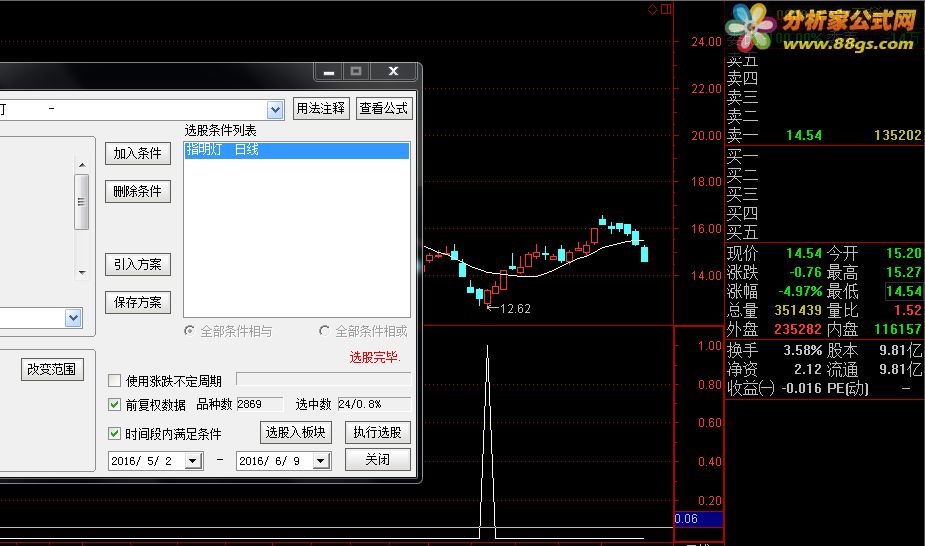The width and height of the screenshot is (925, 546).
Task: Click 卖一 volume 135202
Action: pyautogui.click(x=897, y=136)
